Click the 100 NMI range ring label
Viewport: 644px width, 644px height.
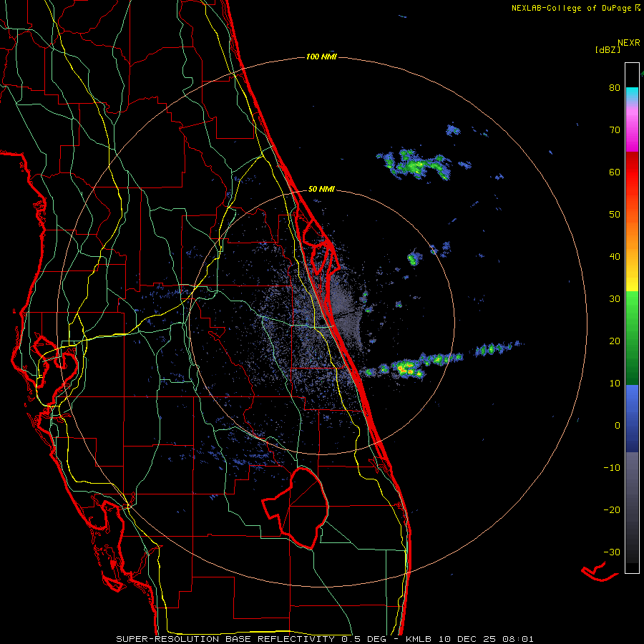pyautogui.click(x=321, y=57)
